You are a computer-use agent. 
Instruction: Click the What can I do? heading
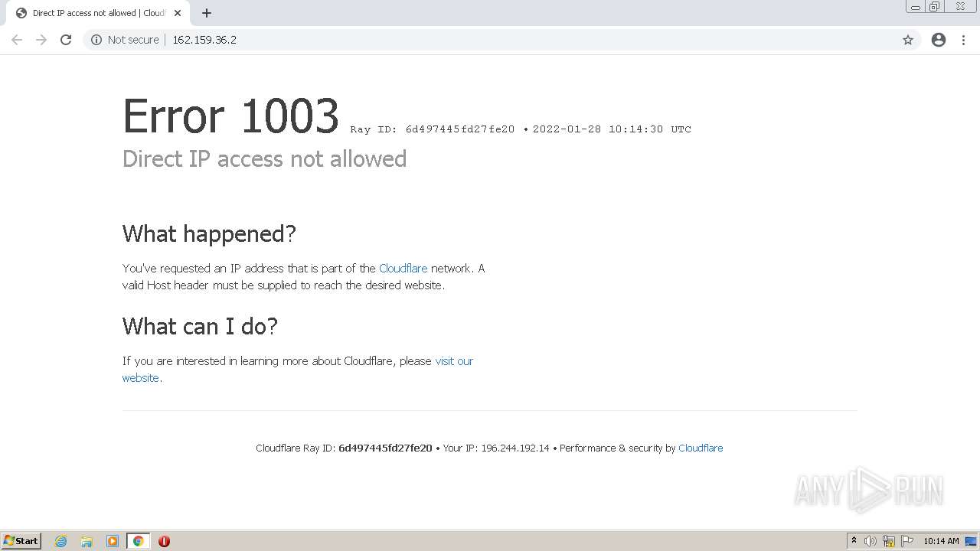point(200,326)
